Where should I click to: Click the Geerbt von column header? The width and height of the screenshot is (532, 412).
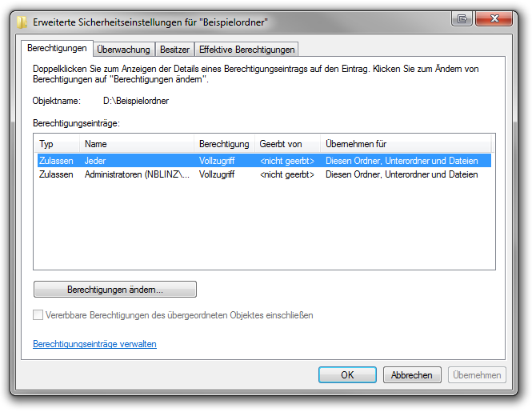286,144
